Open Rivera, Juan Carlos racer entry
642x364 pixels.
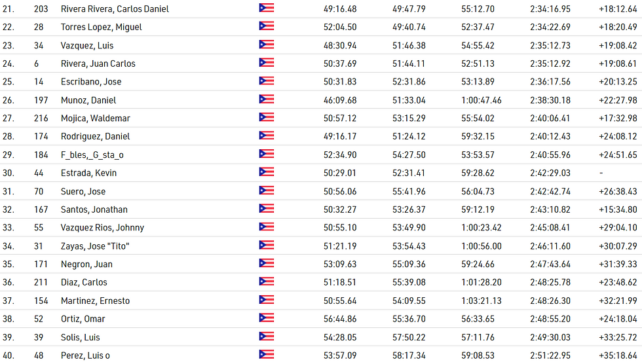click(x=98, y=64)
